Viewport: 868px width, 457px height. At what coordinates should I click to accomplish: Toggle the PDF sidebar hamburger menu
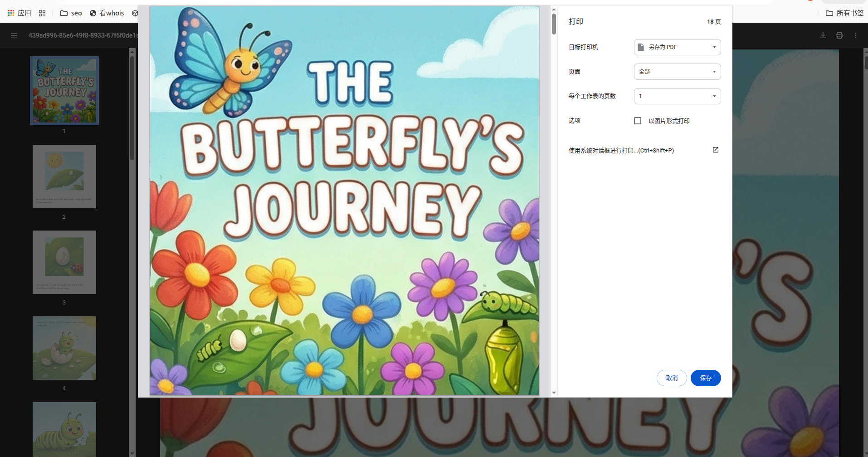tap(14, 35)
